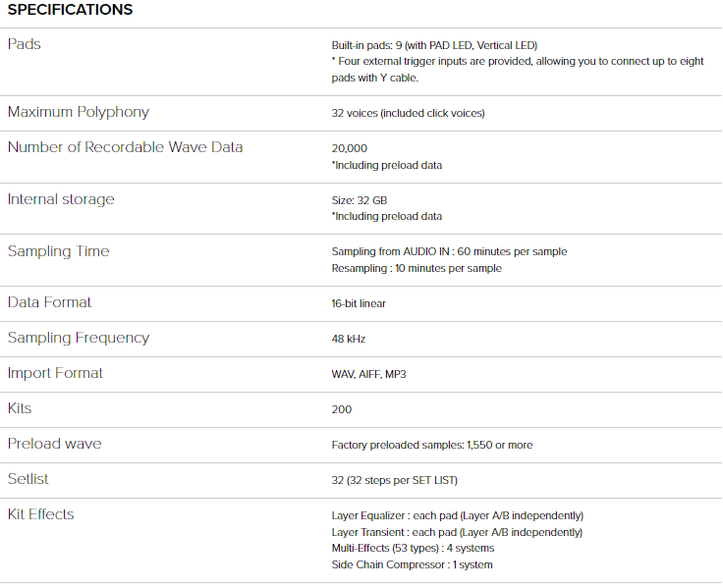
Task: Click the Internal storage label
Action: coord(61,199)
